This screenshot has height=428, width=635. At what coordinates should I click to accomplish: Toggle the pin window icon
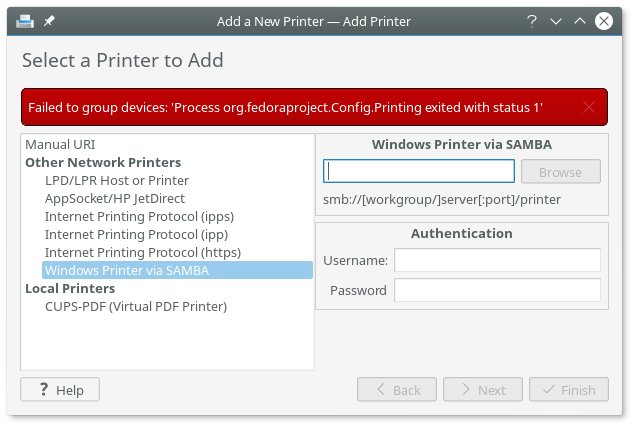click(x=49, y=21)
